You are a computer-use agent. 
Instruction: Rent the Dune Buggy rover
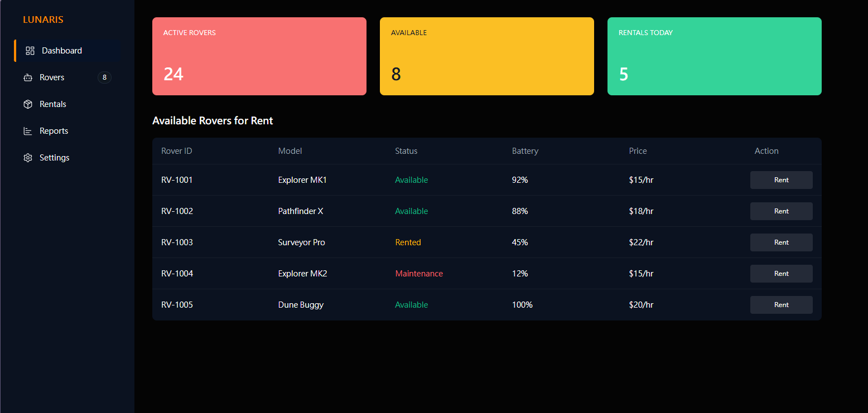(781, 305)
